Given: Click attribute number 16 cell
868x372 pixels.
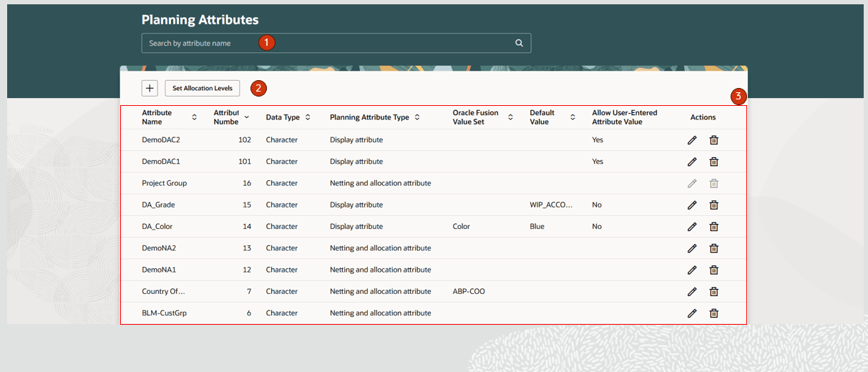Looking at the screenshot, I should (247, 183).
